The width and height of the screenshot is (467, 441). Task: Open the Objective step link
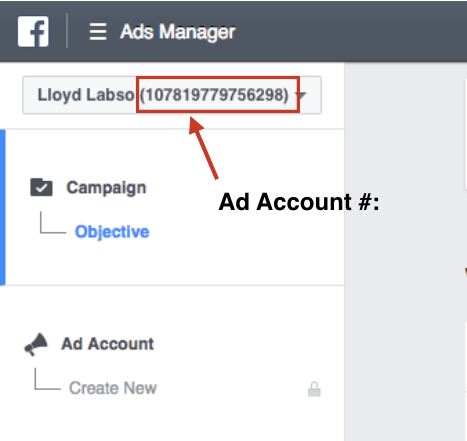(112, 232)
